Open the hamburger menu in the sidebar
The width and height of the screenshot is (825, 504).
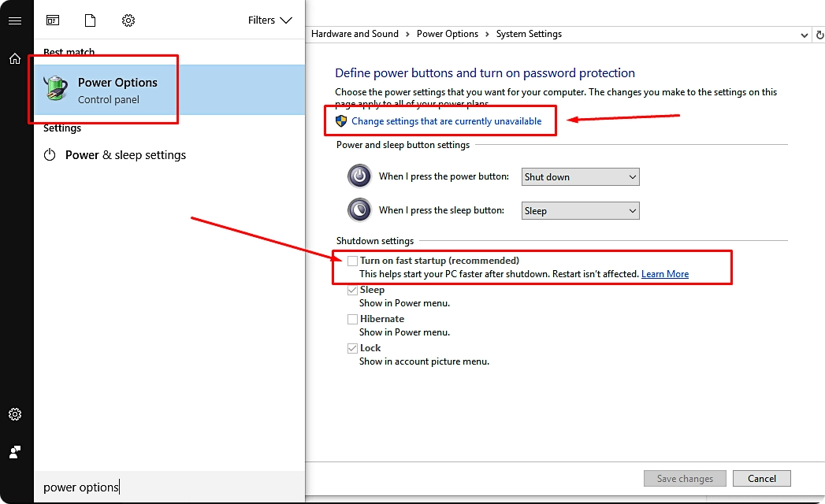tap(15, 20)
